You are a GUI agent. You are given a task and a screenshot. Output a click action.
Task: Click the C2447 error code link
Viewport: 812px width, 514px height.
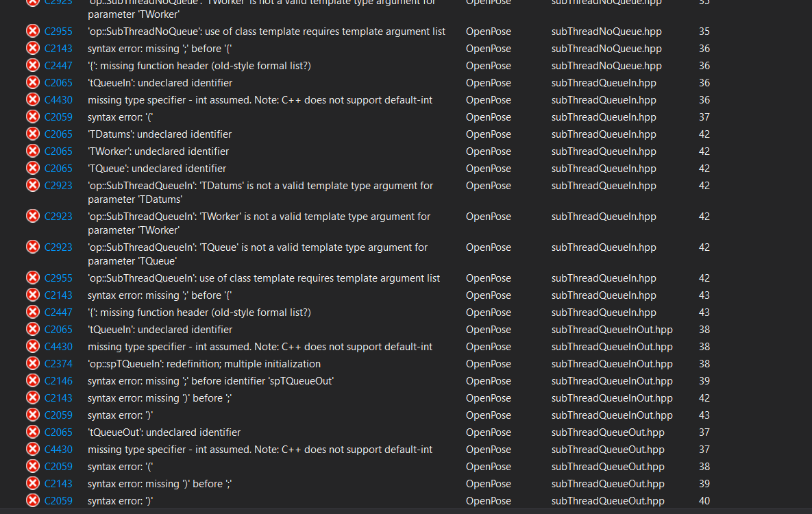[58, 65]
